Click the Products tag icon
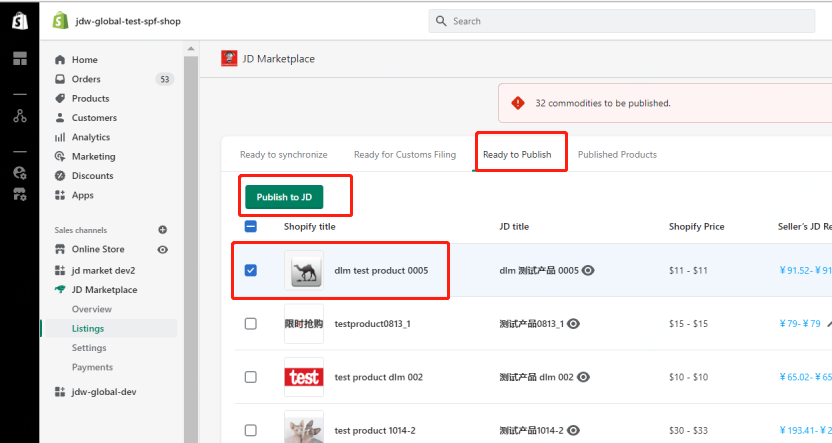This screenshot has width=832, height=443. [x=60, y=98]
